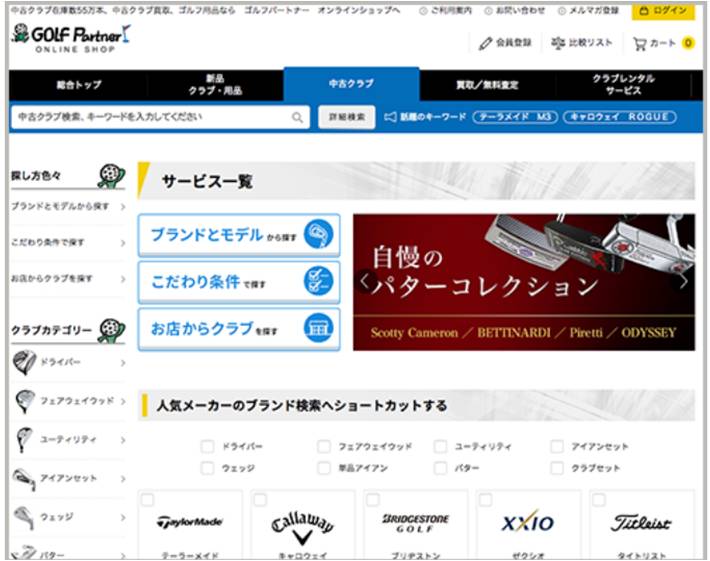Image resolution: width=710 pixels, height=561 pixels.
Task: Show previous banner slide
Action: tap(365, 281)
